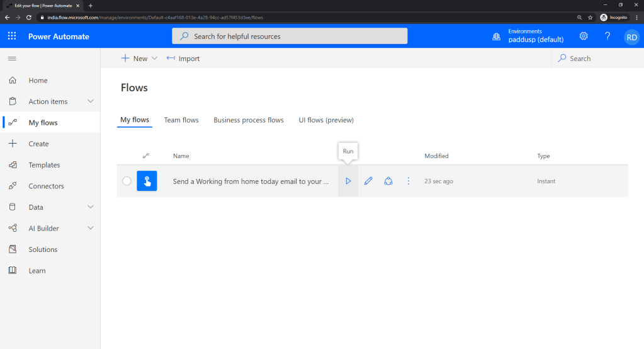Click the Import button
The width and height of the screenshot is (644, 349).
[x=183, y=59]
